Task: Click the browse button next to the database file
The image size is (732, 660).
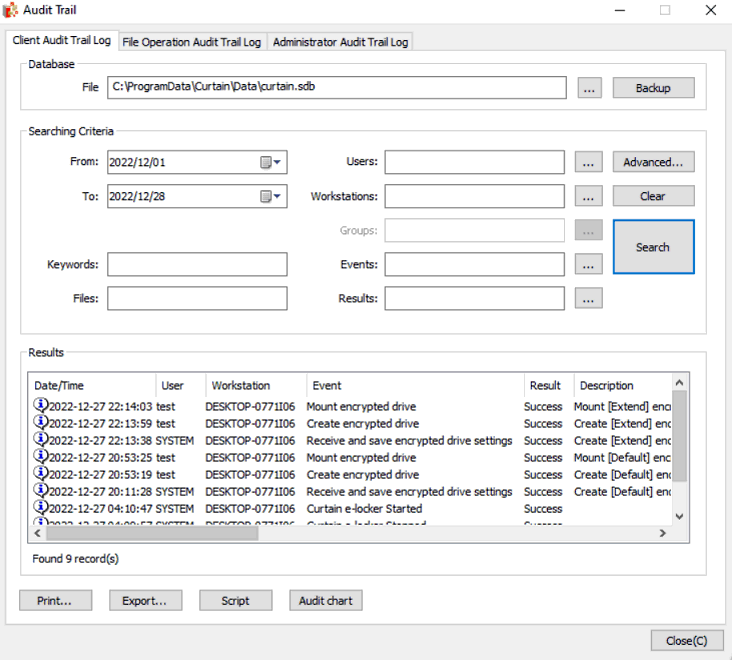Action: coord(589,88)
